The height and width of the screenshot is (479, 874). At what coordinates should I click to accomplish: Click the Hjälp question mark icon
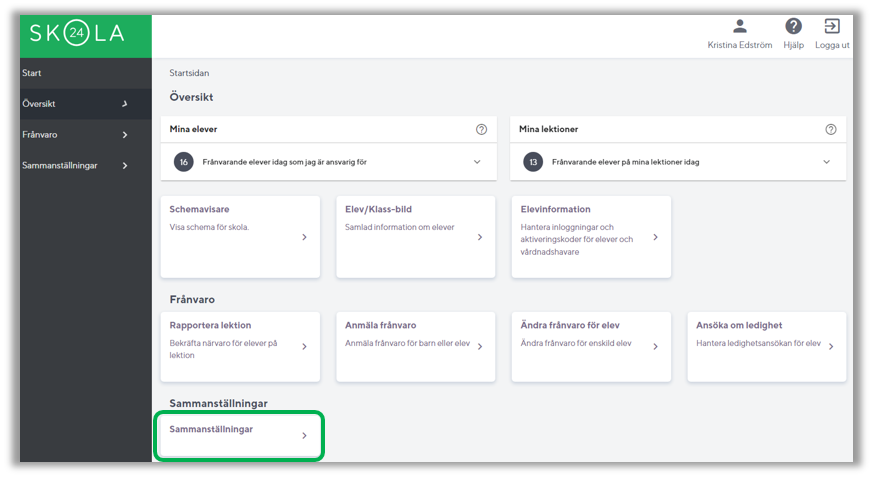point(793,27)
